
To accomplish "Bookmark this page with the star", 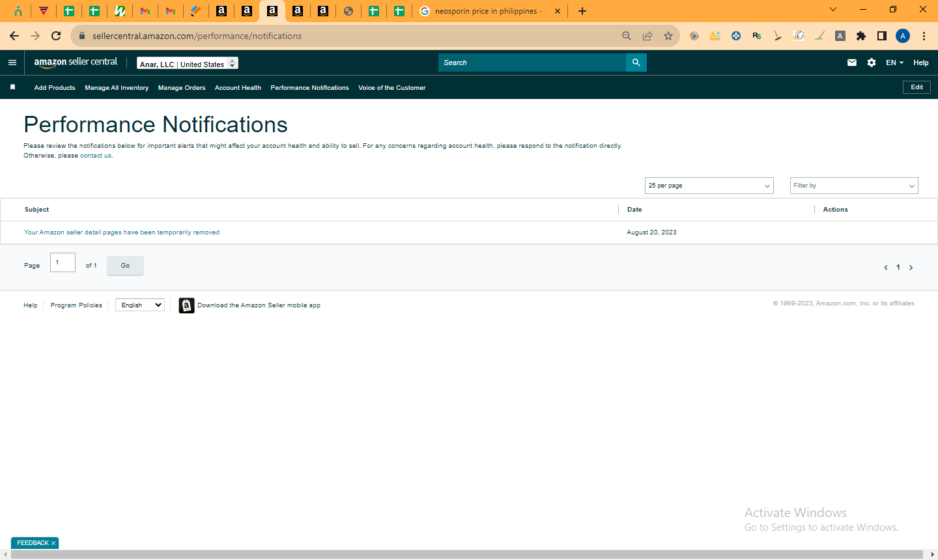I will point(668,36).
